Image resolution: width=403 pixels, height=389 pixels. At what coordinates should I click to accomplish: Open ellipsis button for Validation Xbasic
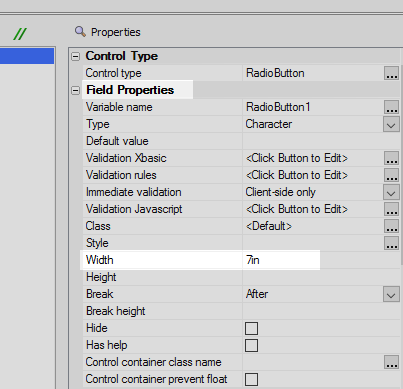pos(391,158)
